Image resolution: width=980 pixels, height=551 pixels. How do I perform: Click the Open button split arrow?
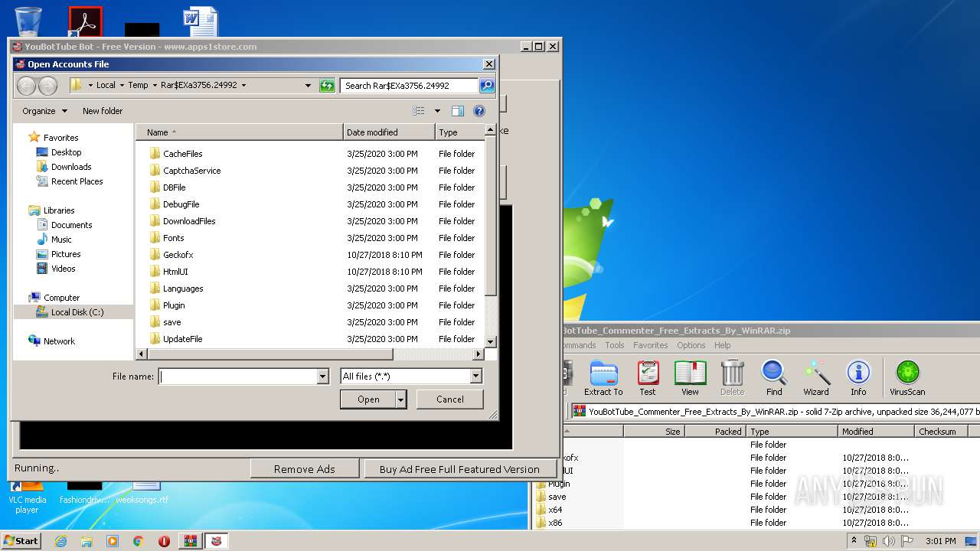400,399
